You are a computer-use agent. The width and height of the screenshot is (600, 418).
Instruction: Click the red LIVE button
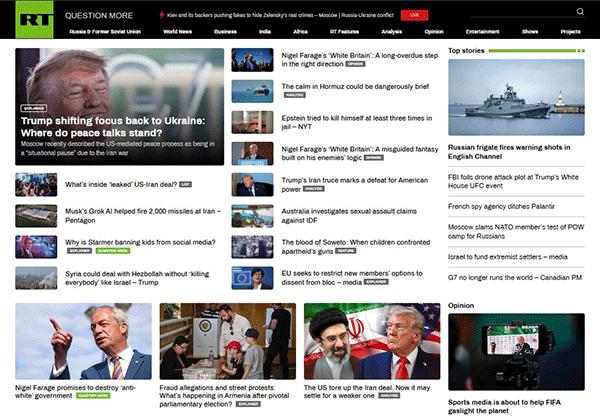414,15
